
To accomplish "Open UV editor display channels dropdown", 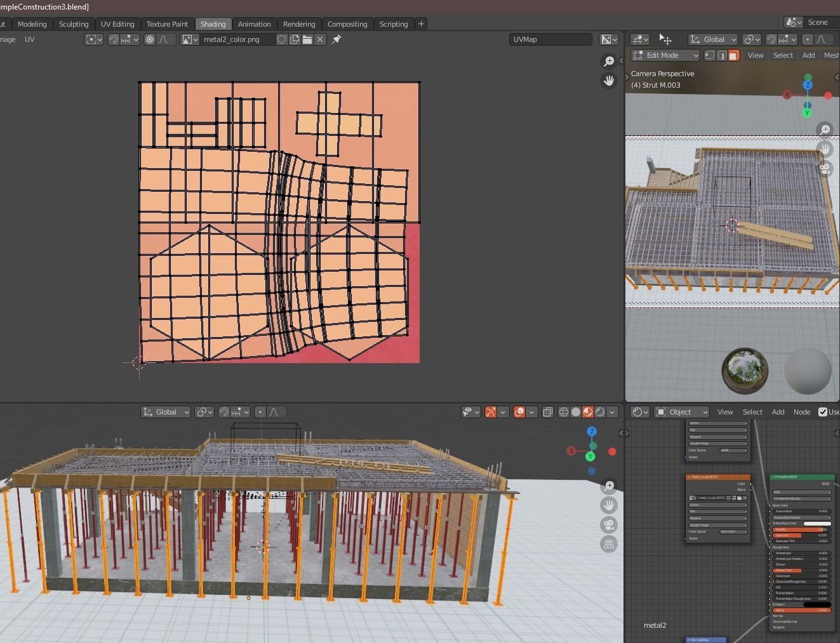I will [x=609, y=39].
